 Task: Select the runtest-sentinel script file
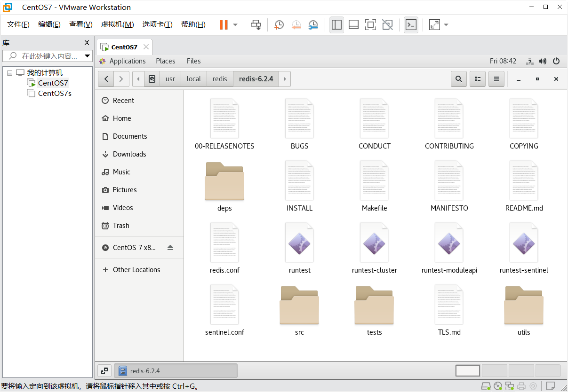click(524, 249)
